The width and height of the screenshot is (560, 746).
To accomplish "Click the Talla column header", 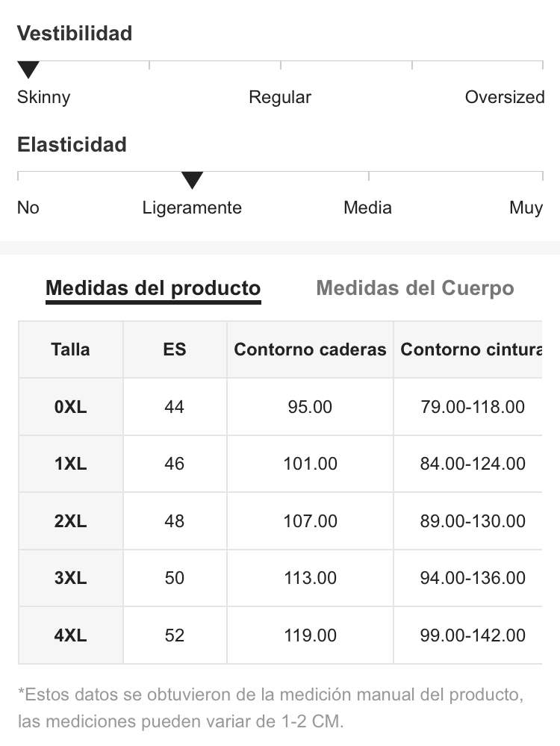I will 70,349.
